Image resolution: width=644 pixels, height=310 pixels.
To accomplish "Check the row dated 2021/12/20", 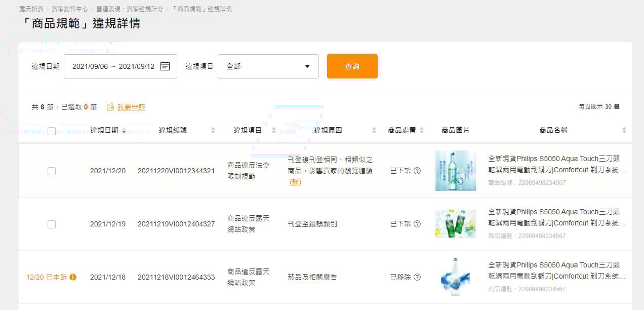I will pos(52,171).
